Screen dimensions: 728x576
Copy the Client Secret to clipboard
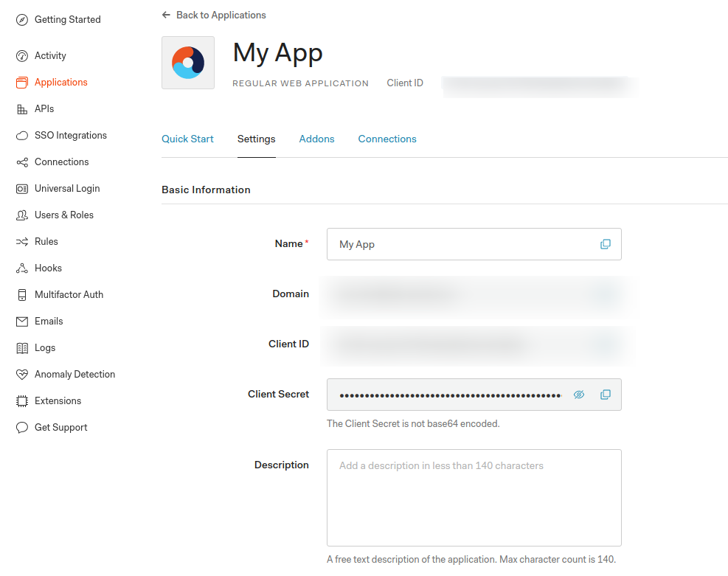coord(605,395)
